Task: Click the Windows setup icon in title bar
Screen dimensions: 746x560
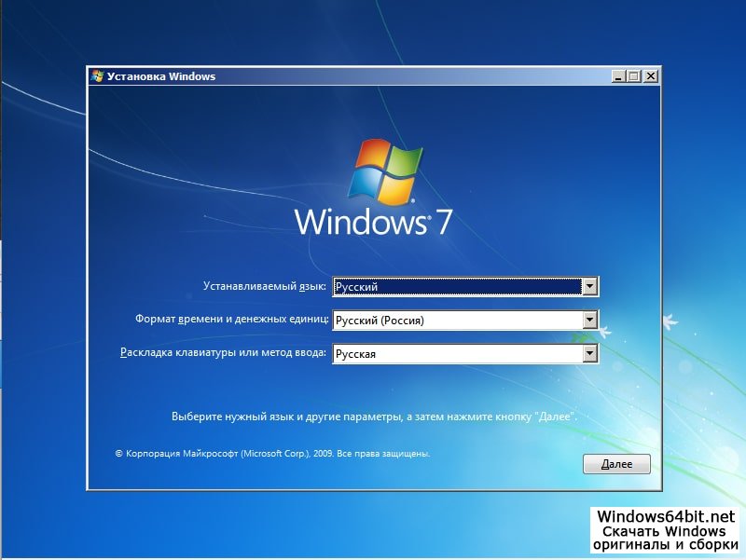Action: pyautogui.click(x=97, y=76)
